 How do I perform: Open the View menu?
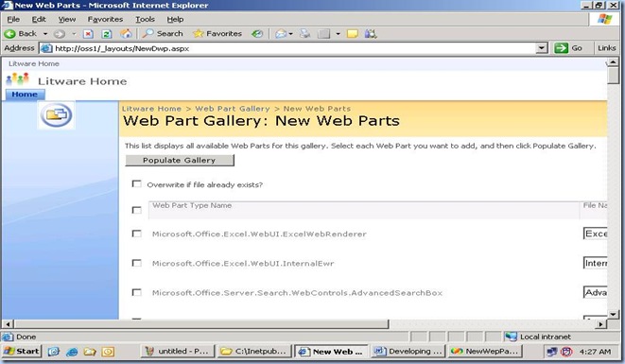pyautogui.click(x=67, y=19)
